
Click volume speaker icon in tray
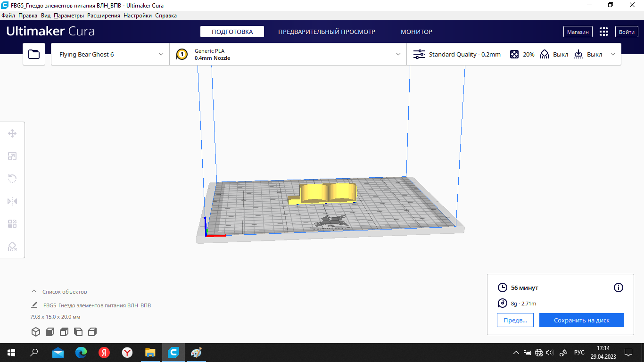550,353
